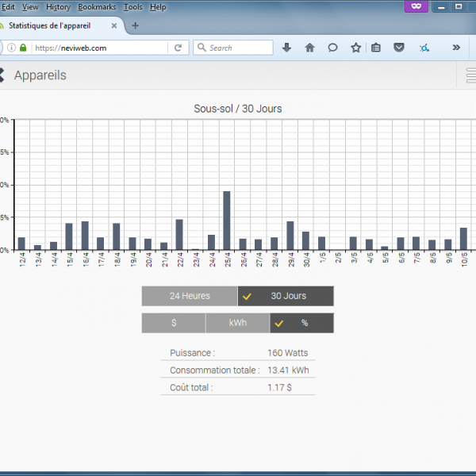Open the History menu
Viewport: 476px width, 476px height.
[58, 6]
